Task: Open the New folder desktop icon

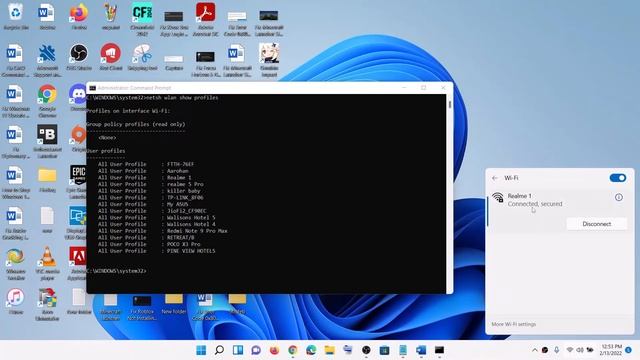Action: pos(174,304)
